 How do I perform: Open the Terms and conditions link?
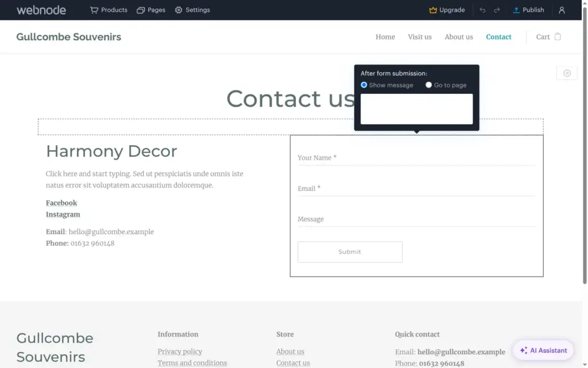point(192,363)
